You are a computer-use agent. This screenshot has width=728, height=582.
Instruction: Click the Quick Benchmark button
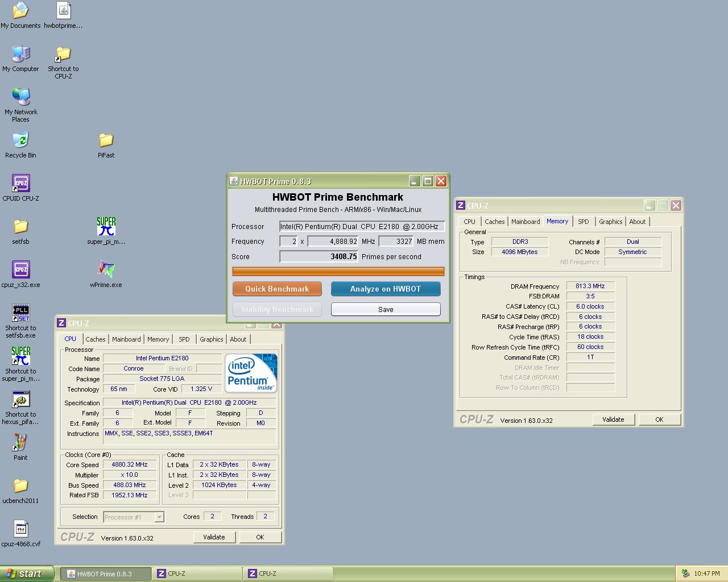(x=277, y=289)
